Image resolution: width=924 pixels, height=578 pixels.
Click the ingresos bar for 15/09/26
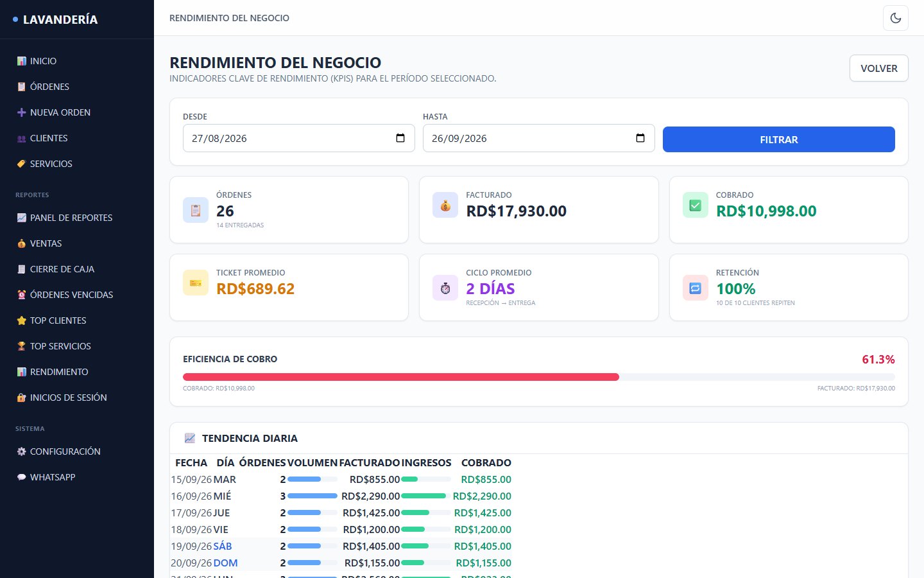(x=426, y=479)
